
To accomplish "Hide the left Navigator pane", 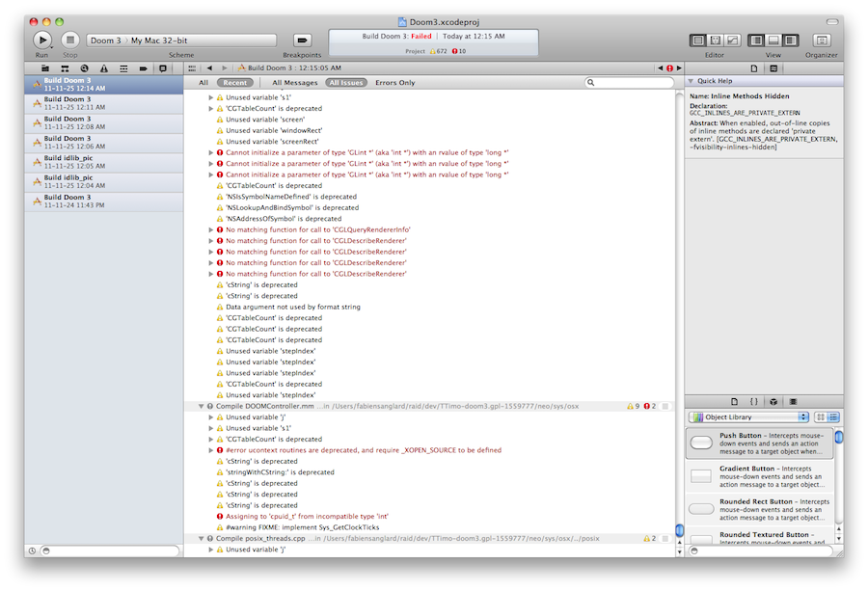I will tap(755, 40).
